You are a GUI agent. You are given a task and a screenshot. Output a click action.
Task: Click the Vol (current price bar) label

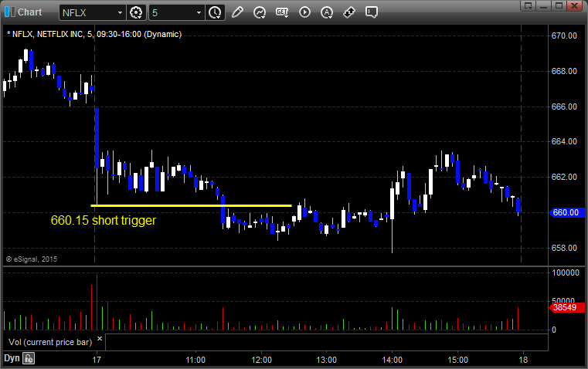50,342
